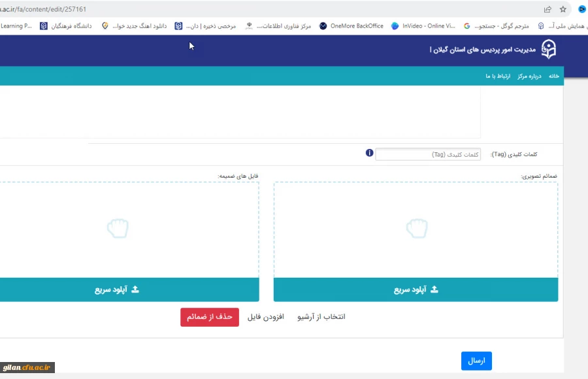Click the university logo in the dark header

(549, 48)
